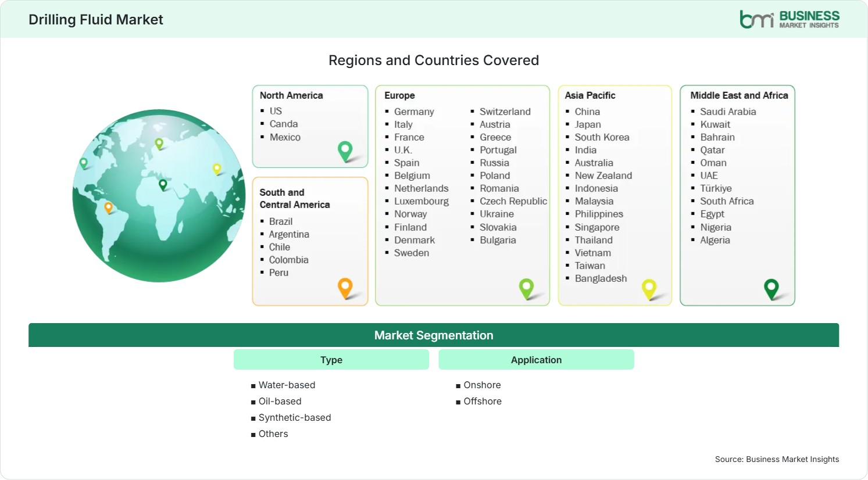Image resolution: width=868 pixels, height=480 pixels.
Task: Select the pin icon in North America card
Action: tap(345, 151)
